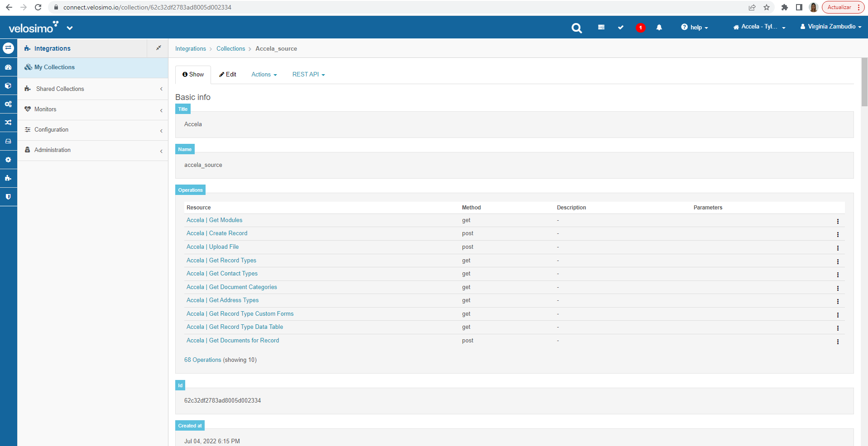This screenshot has width=868, height=446.
Task: Go to Collections breadcrumb link
Action: click(231, 49)
